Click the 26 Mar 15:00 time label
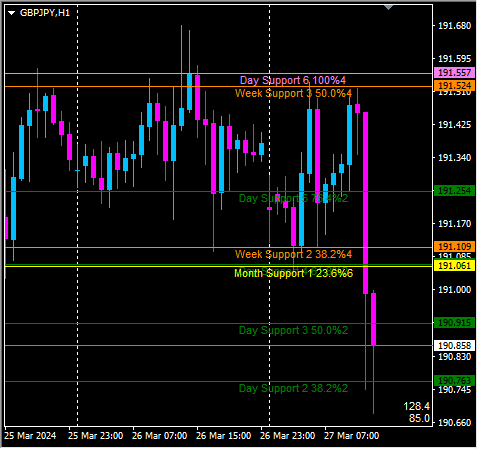This screenshot has width=478, height=449. tap(224, 436)
